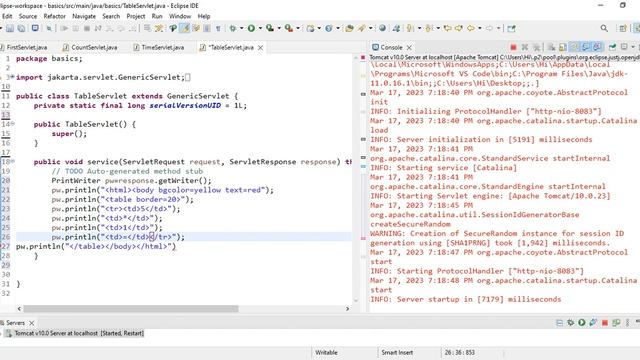Viewport: 640px width, 360px height.
Task: Click editor vertical scrollbar down arrow
Action: tap(356, 300)
